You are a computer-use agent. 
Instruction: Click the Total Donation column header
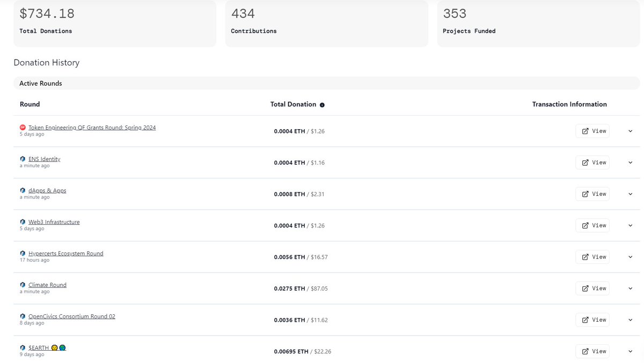coord(293,104)
